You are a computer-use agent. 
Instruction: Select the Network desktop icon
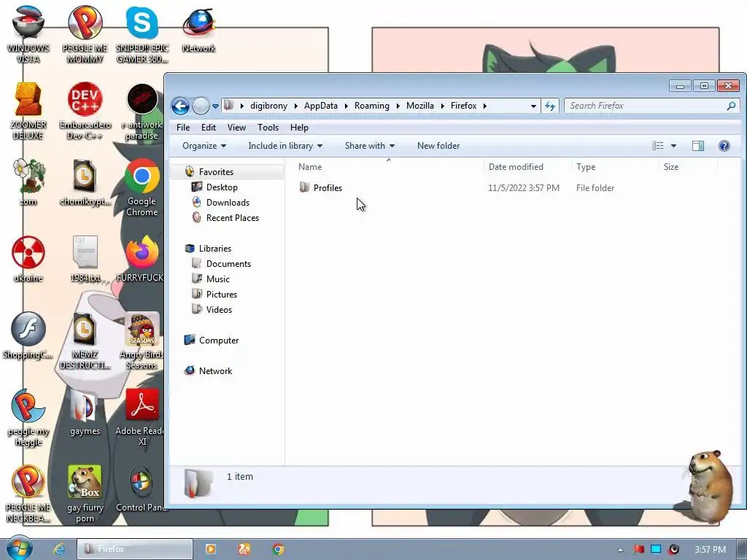(x=198, y=29)
